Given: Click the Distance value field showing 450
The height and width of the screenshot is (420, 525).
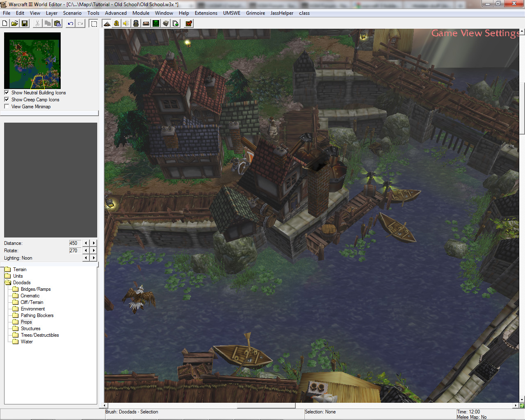Looking at the screenshot, I should click(x=75, y=243).
